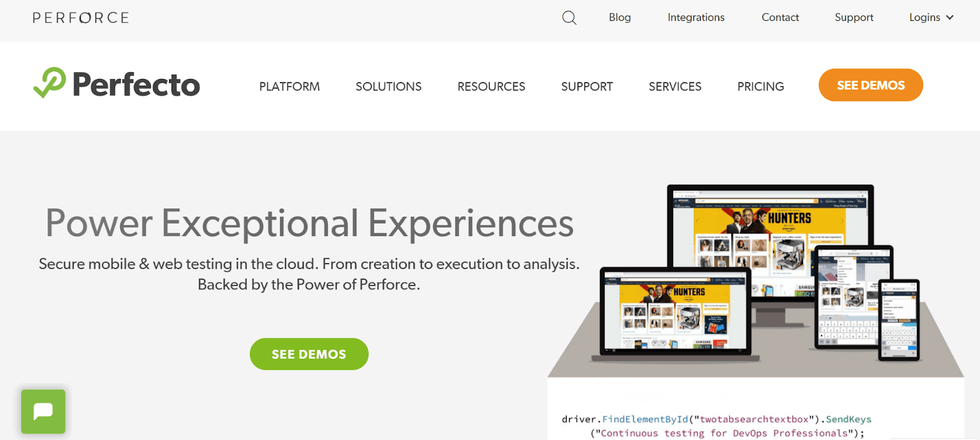980x440 pixels.
Task: Open the Platform menu
Action: tap(289, 86)
